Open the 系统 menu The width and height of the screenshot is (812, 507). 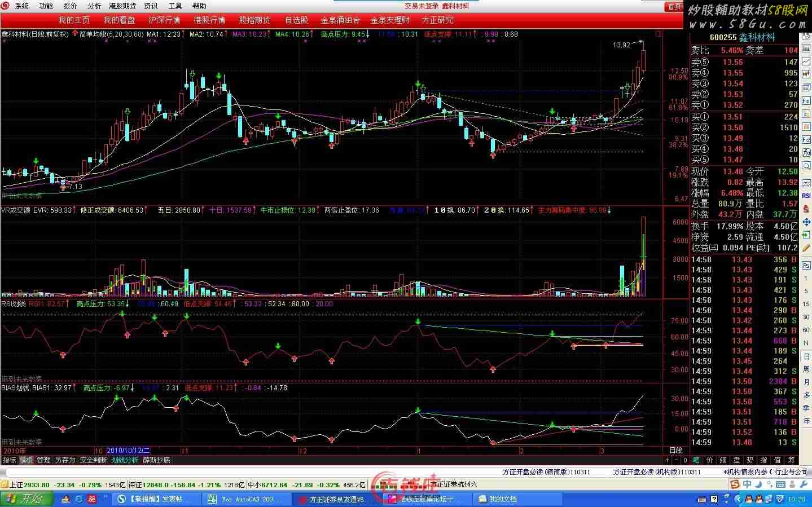(21, 6)
